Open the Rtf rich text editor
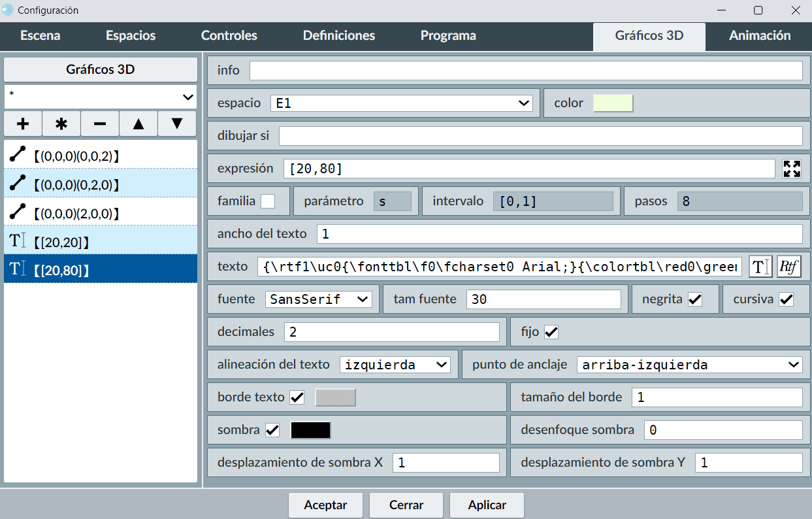Viewport: 812px width, 519px height. 788,267
